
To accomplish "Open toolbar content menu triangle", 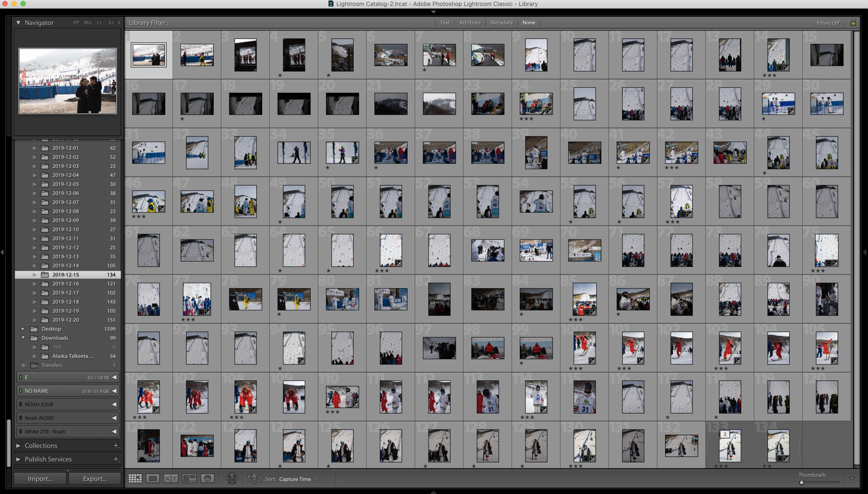I will (x=852, y=479).
